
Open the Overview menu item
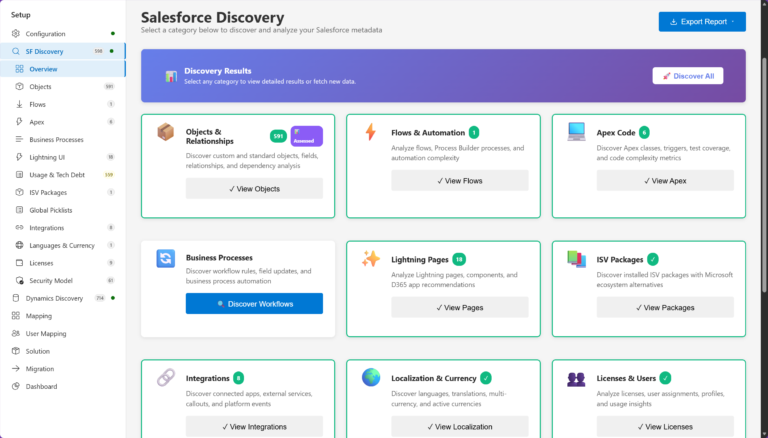click(x=63, y=69)
